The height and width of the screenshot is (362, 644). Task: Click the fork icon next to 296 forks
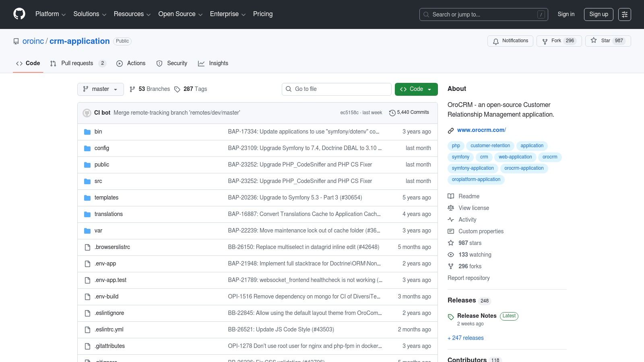coord(451,266)
